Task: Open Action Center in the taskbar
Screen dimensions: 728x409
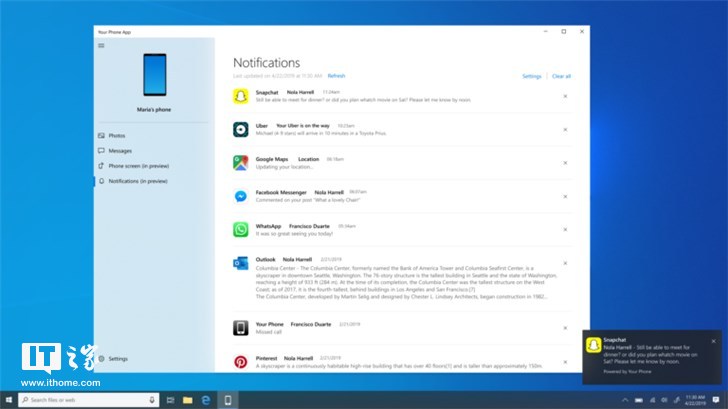Action: point(715,400)
